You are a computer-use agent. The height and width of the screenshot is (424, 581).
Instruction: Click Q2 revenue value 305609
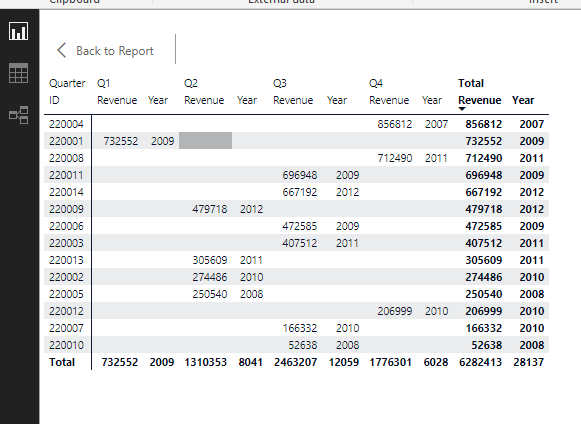[210, 260]
